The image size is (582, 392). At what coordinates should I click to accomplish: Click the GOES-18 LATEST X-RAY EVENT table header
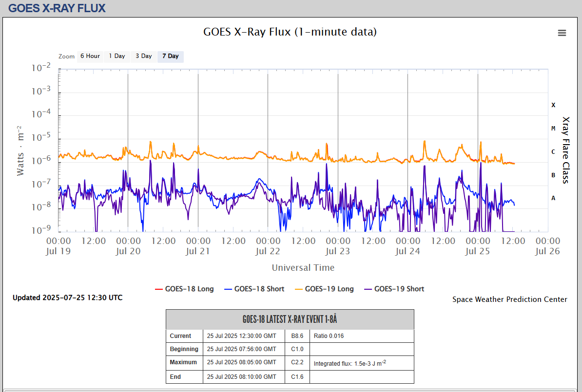[290, 319]
